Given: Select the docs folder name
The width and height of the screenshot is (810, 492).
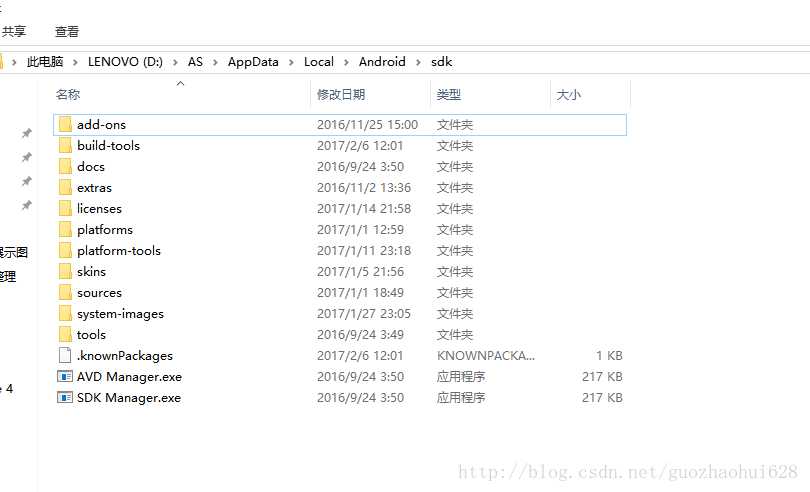Looking at the screenshot, I should pos(91,166).
